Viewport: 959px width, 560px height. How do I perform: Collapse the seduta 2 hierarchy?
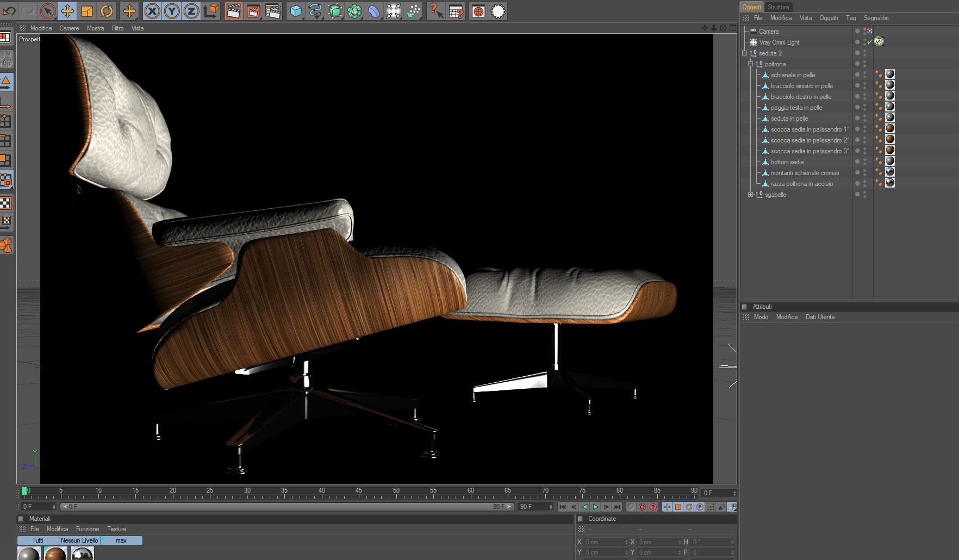tap(745, 53)
